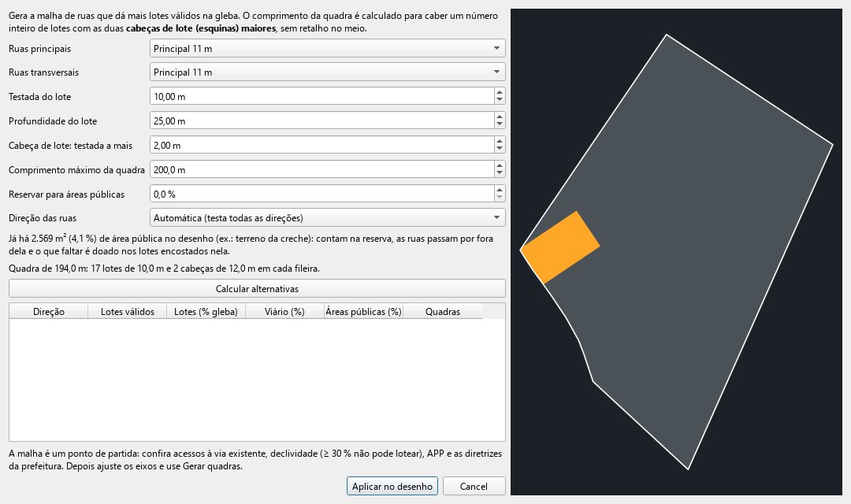
Task: Click the Quadra de 194,0 m summary text
Action: pos(164,268)
